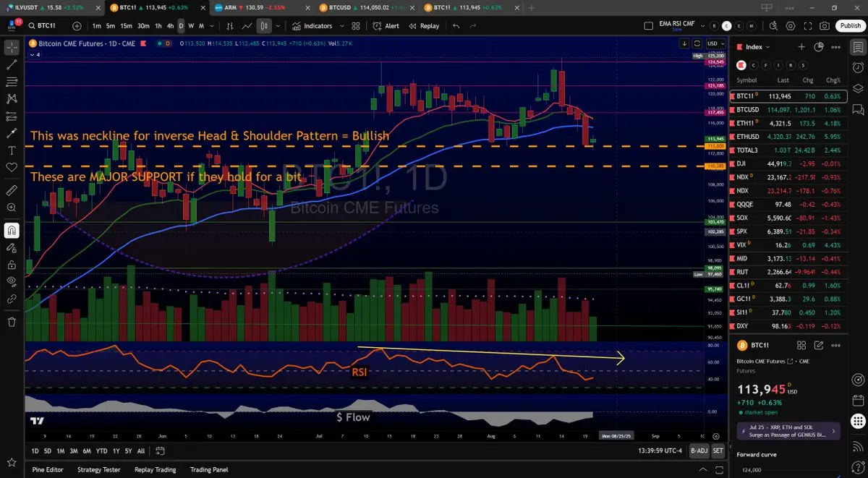Hide all drawings with the eye icon

12,281
